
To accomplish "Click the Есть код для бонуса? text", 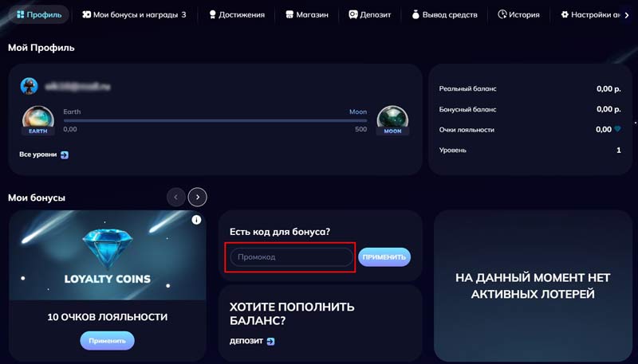I will (280, 232).
